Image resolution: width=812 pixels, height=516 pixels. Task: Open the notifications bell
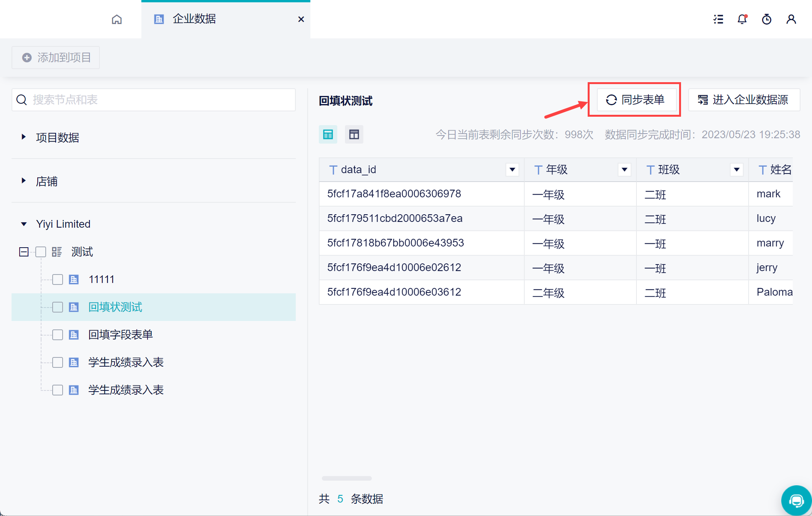pyautogui.click(x=742, y=19)
